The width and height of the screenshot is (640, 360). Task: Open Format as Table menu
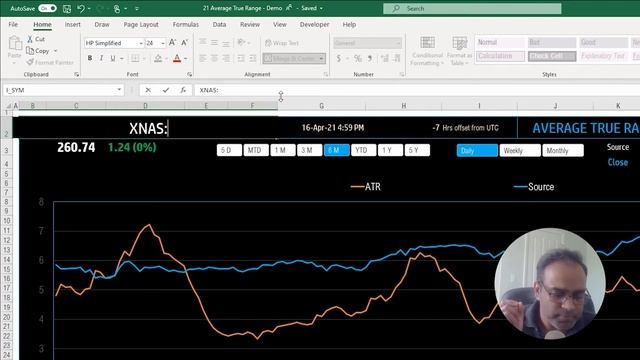click(460, 51)
